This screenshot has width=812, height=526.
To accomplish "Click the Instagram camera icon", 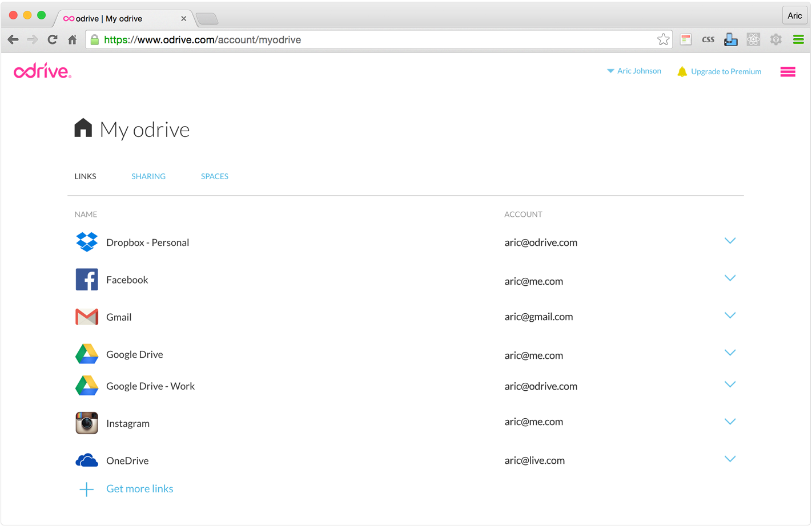I will [87, 423].
